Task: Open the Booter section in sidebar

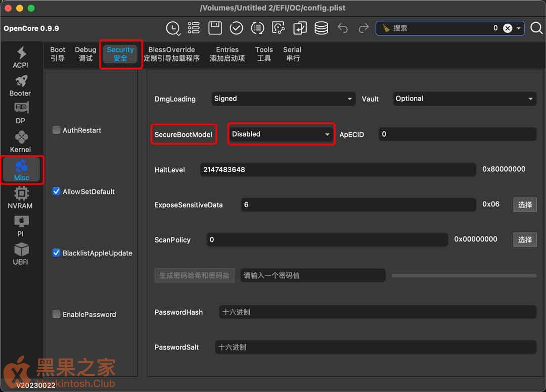Action: tap(20, 86)
